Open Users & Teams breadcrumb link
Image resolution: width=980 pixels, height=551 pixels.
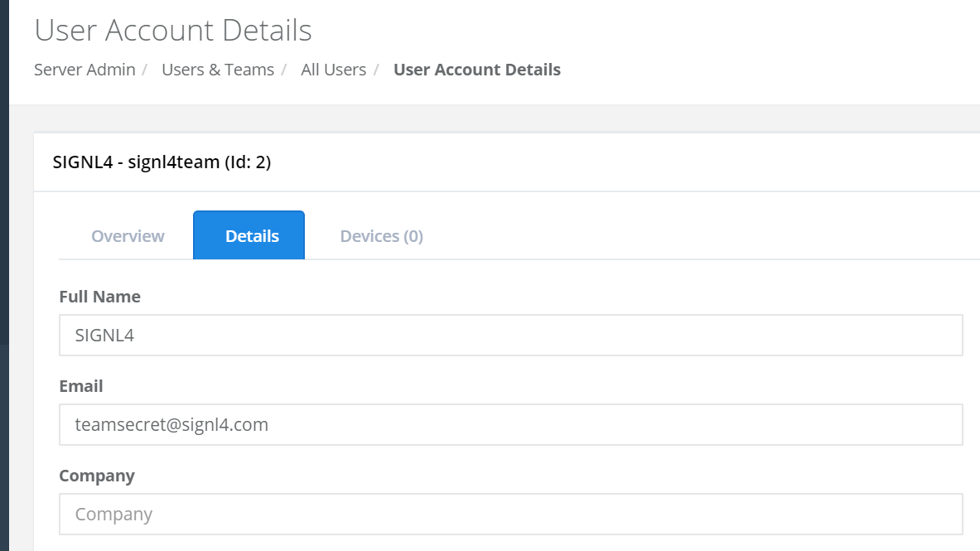218,70
